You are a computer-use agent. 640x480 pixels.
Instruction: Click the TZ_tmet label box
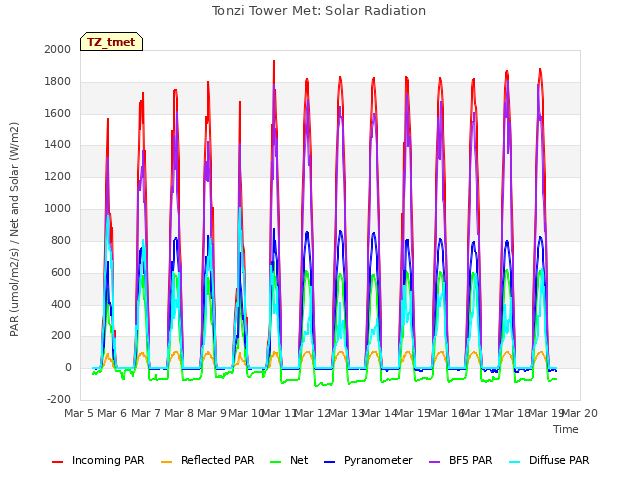point(111,42)
